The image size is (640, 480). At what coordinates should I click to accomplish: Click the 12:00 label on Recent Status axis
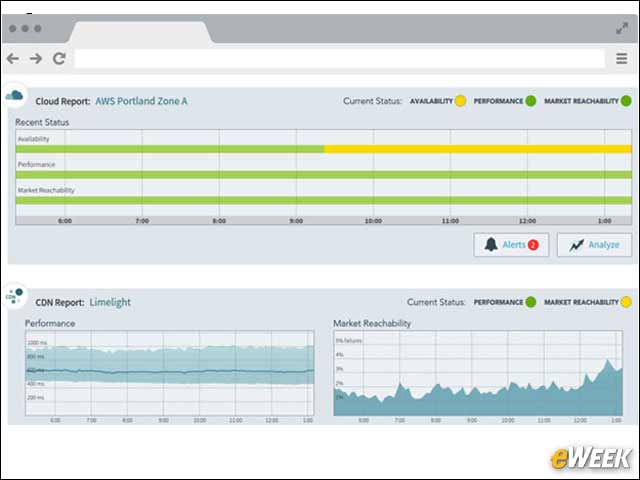[527, 221]
